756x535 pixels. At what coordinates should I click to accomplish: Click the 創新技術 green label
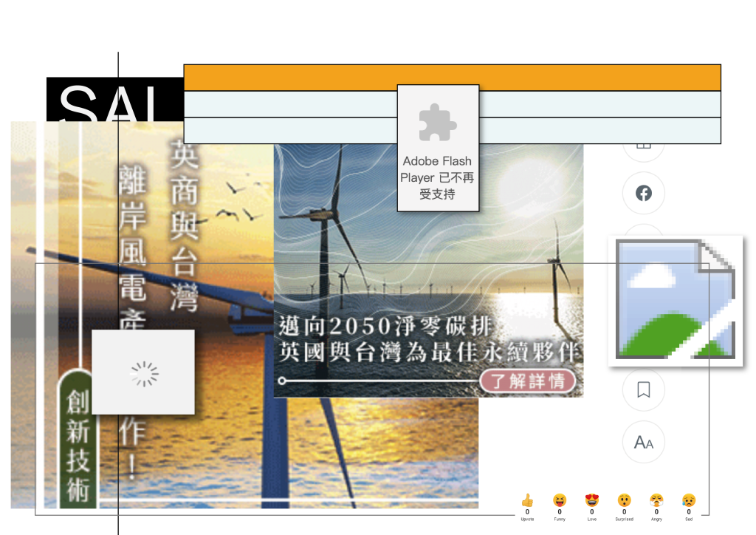coord(78,438)
